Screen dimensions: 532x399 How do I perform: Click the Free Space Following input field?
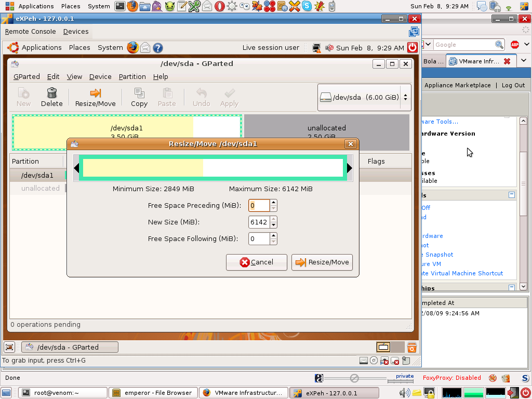[x=259, y=239]
